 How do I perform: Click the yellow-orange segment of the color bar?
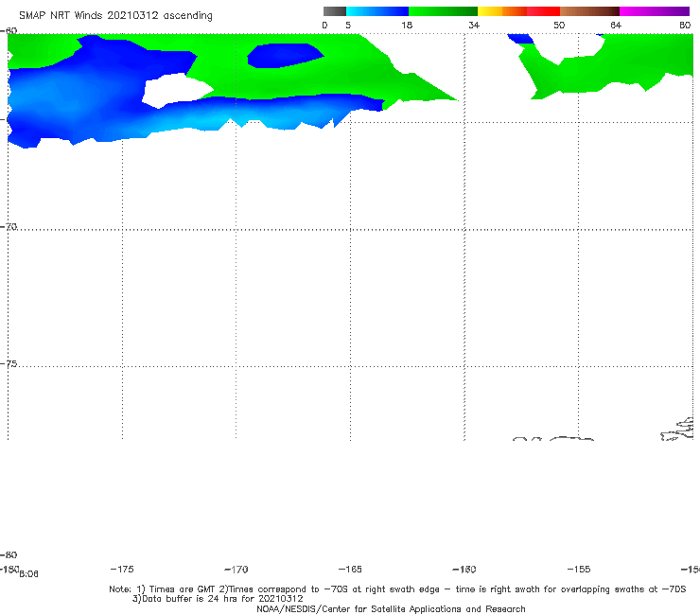click(x=501, y=11)
